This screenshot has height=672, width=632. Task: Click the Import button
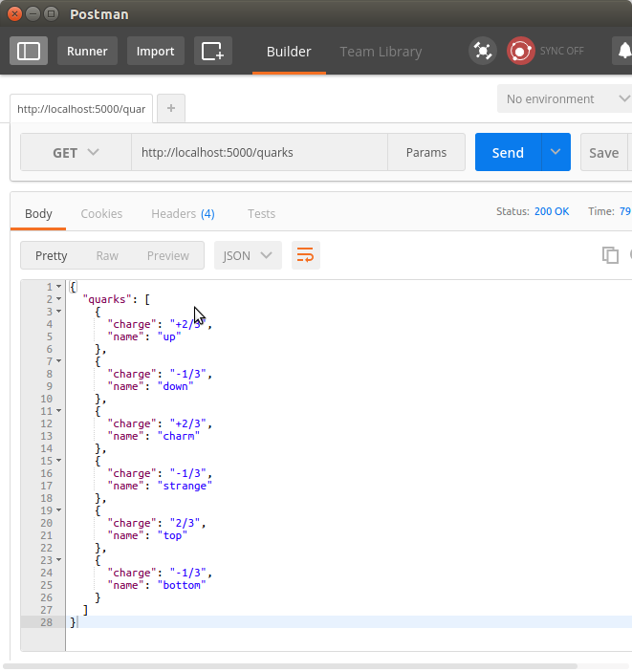pyautogui.click(x=155, y=51)
